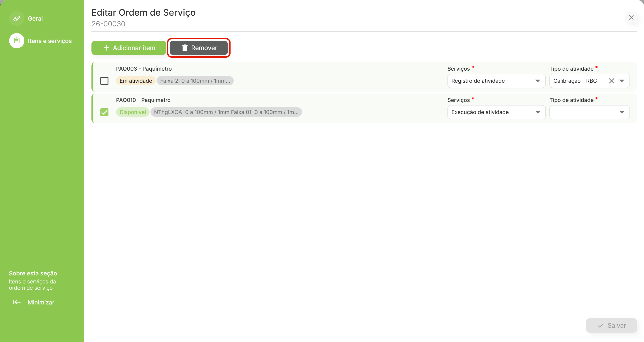Click the Remover button

(x=199, y=48)
